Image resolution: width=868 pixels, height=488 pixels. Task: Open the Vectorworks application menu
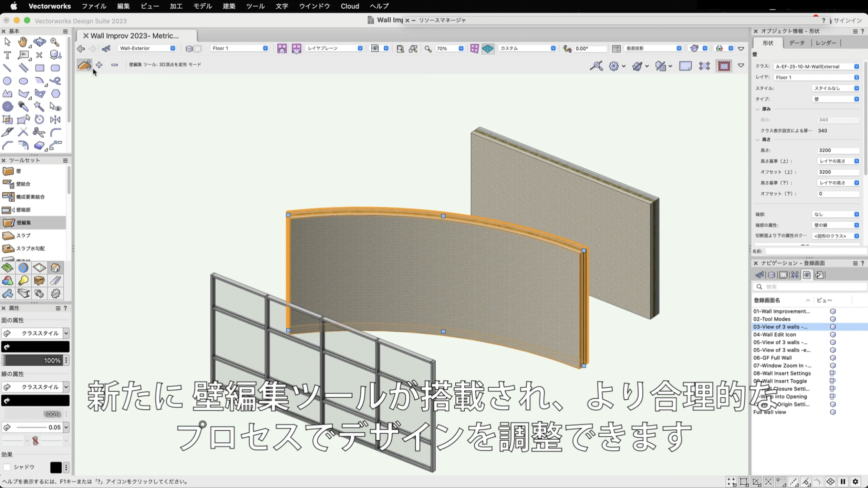tap(49, 6)
